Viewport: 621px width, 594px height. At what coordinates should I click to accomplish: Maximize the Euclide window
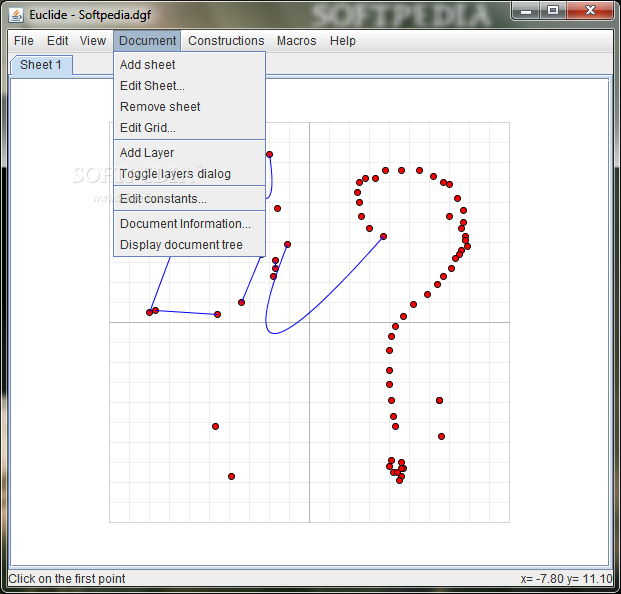point(553,11)
